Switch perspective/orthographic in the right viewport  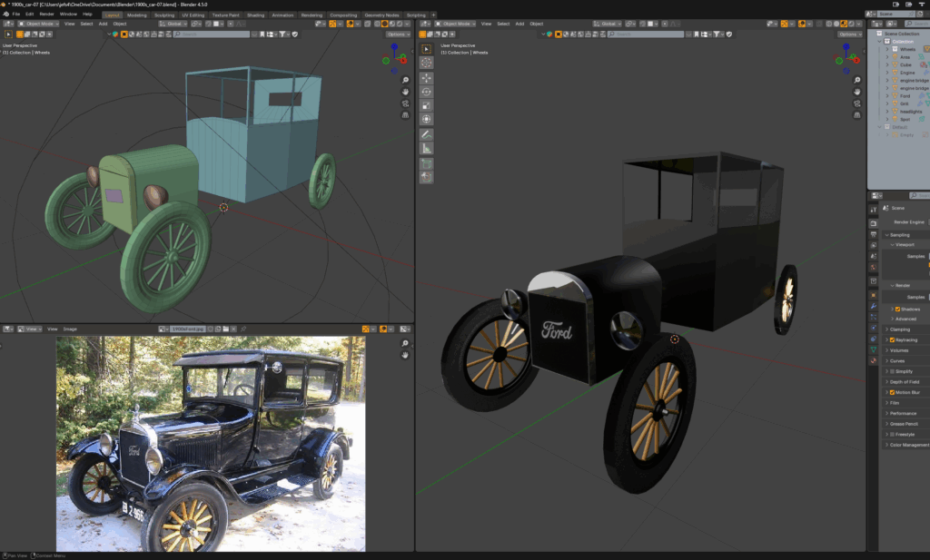pos(857,115)
